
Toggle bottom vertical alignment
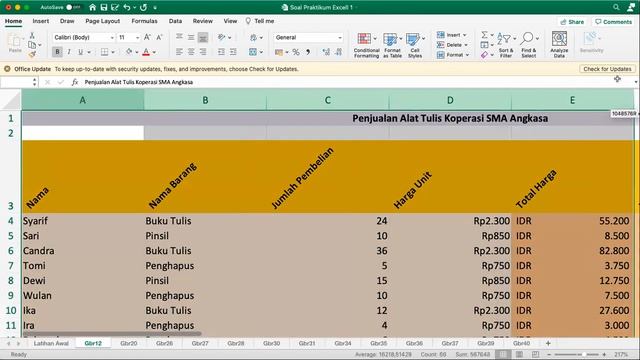tap(203, 37)
